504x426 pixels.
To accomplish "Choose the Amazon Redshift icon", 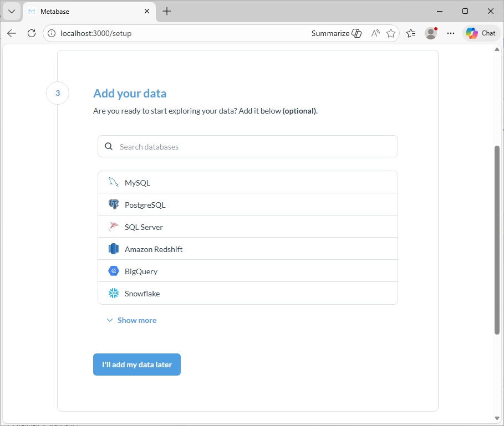I will click(x=114, y=249).
